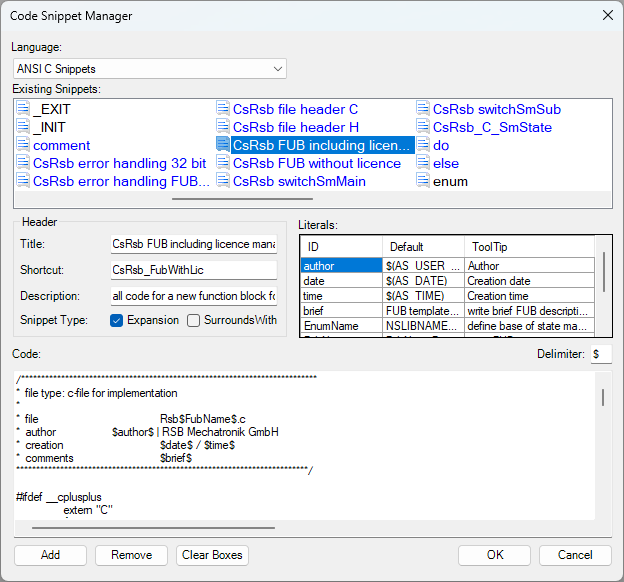Click the CsRsb file header C snippet icon
The height and width of the screenshot is (582, 624).
coord(223,109)
